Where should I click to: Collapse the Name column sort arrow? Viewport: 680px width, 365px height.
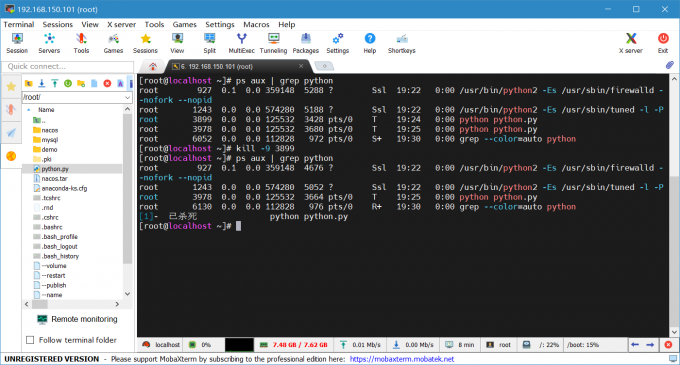(29, 110)
